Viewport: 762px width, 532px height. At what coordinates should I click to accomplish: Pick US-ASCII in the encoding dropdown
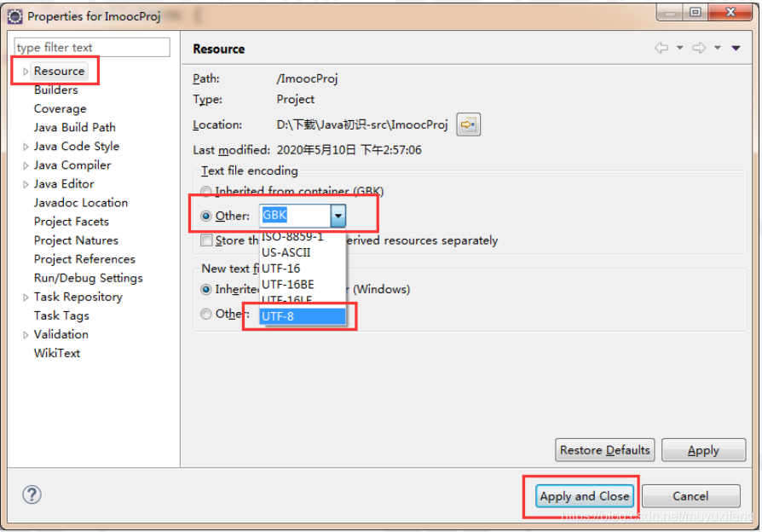pyautogui.click(x=286, y=252)
